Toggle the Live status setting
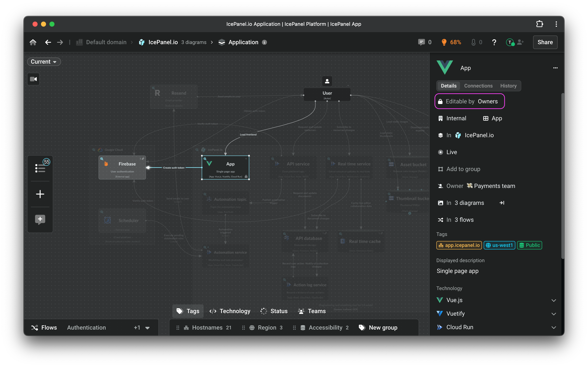This screenshot has height=367, width=588. click(x=451, y=152)
